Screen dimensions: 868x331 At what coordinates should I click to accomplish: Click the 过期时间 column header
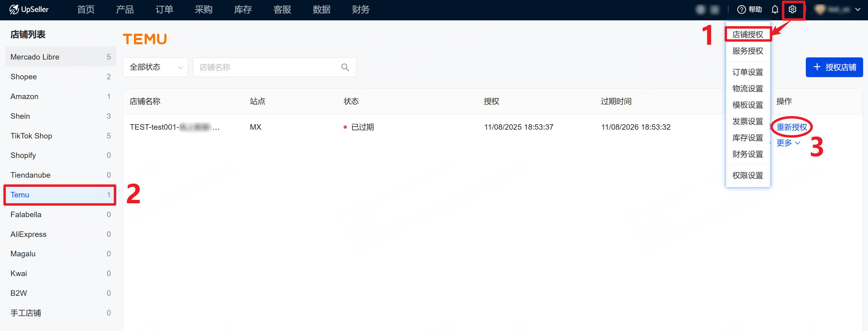pos(616,101)
